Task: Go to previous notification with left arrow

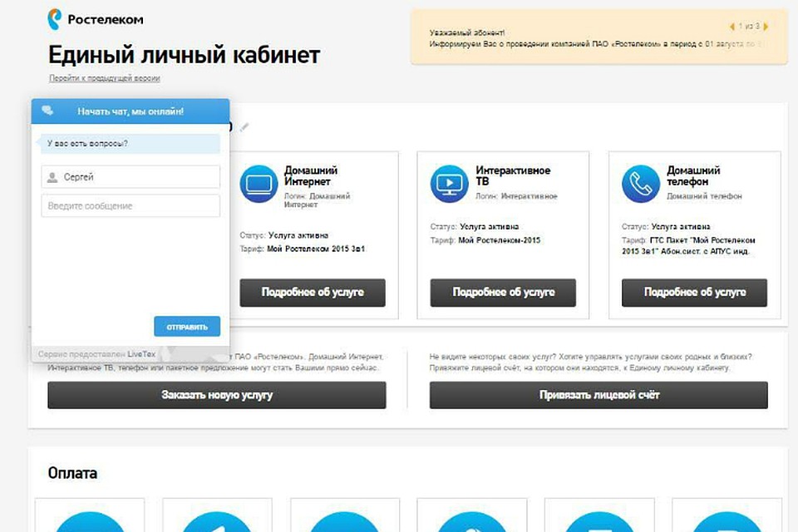Action: [731, 27]
